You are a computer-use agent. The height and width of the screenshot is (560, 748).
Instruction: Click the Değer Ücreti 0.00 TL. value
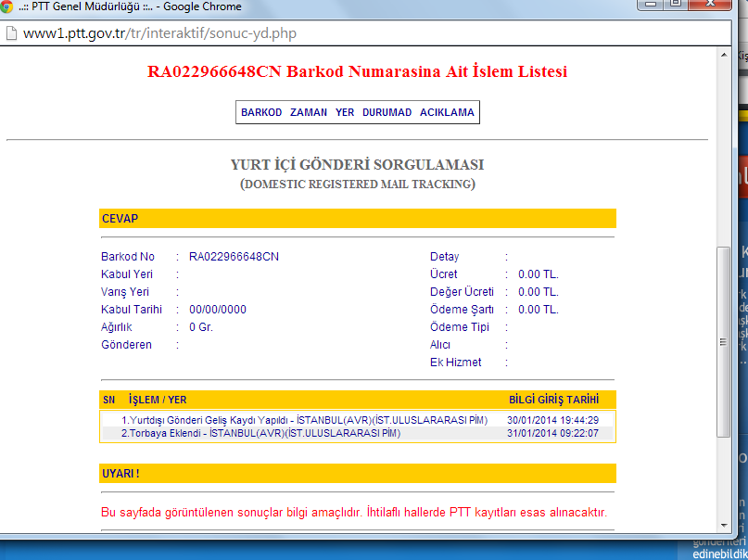[x=539, y=292]
